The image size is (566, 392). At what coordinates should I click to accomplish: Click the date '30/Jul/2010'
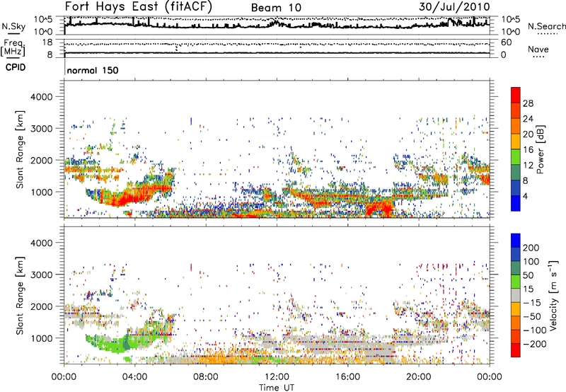tap(454, 7)
